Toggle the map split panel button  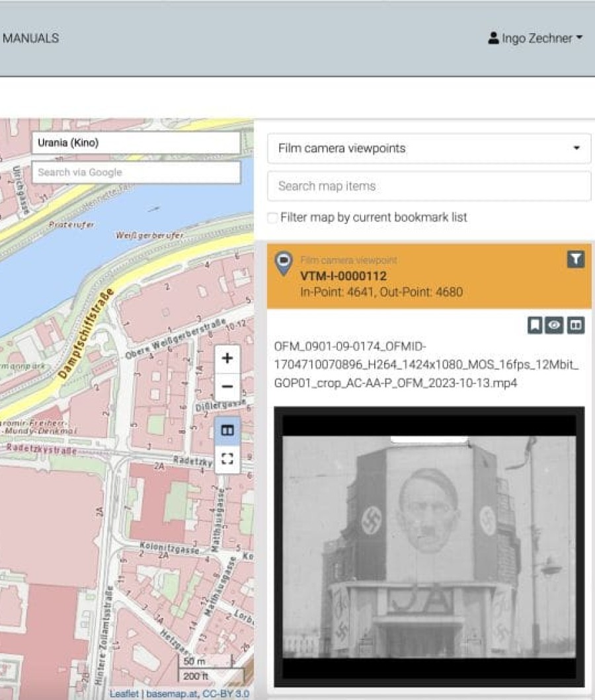[x=227, y=430]
